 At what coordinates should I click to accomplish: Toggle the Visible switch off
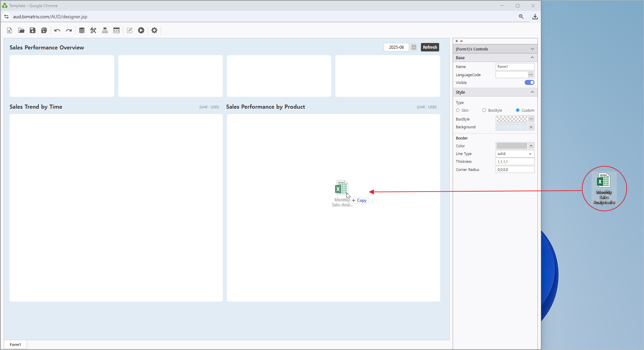[529, 83]
